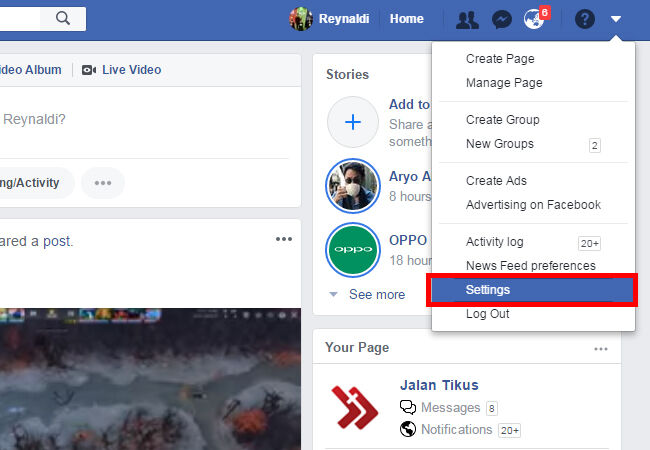This screenshot has height=450, width=650.
Task: Open Aryo story name link
Action: coord(410,177)
